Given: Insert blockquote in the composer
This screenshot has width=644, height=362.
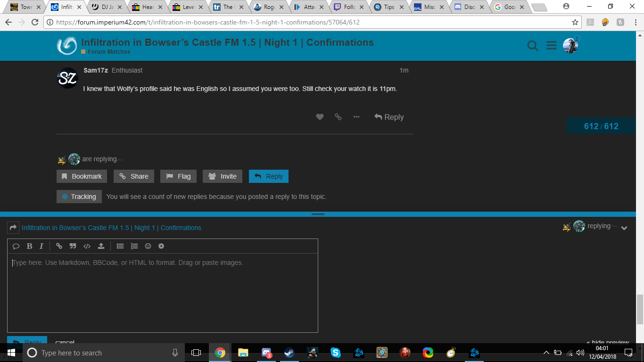Looking at the screenshot, I should coord(73,246).
